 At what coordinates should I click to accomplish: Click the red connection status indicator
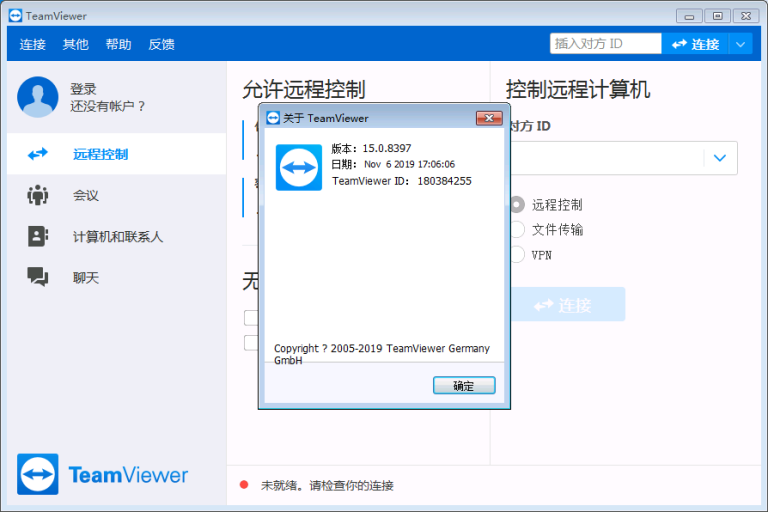(x=244, y=485)
